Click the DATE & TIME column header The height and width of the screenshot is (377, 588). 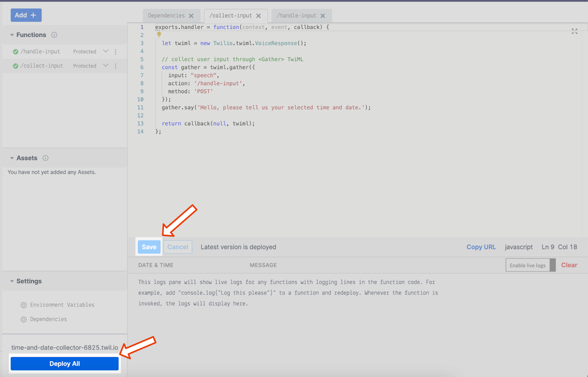pos(155,265)
